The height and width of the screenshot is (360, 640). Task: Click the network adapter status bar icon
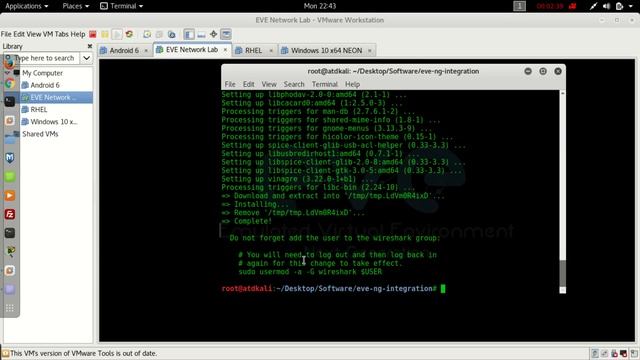pyautogui.click(x=604, y=353)
